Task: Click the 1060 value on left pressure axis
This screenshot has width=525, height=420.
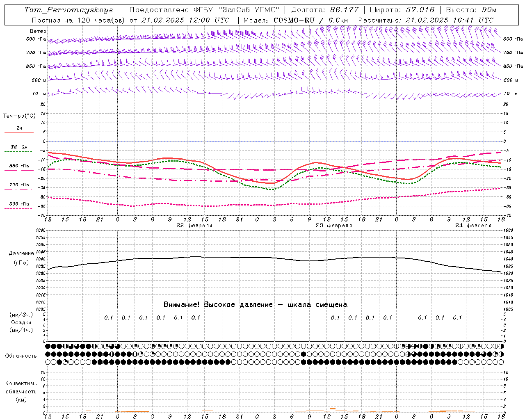Action: coord(41,231)
